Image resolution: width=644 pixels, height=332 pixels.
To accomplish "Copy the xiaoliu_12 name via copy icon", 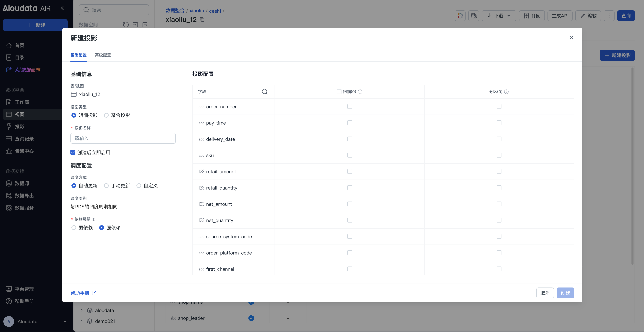I will click(202, 19).
